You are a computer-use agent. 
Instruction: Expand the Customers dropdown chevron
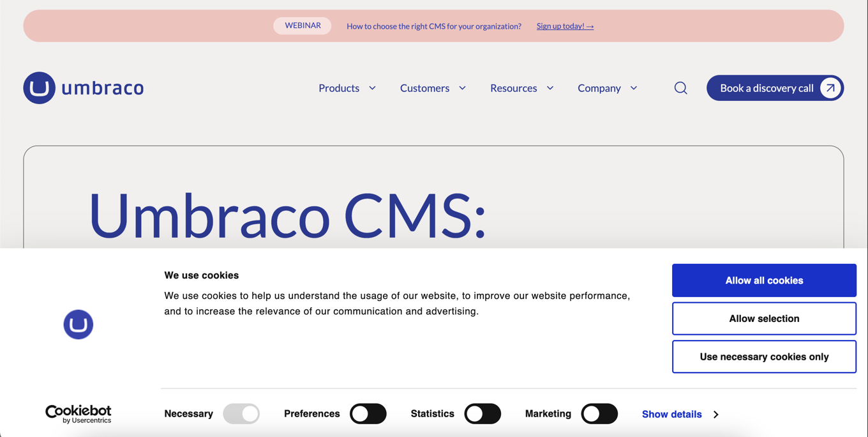pyautogui.click(x=463, y=88)
